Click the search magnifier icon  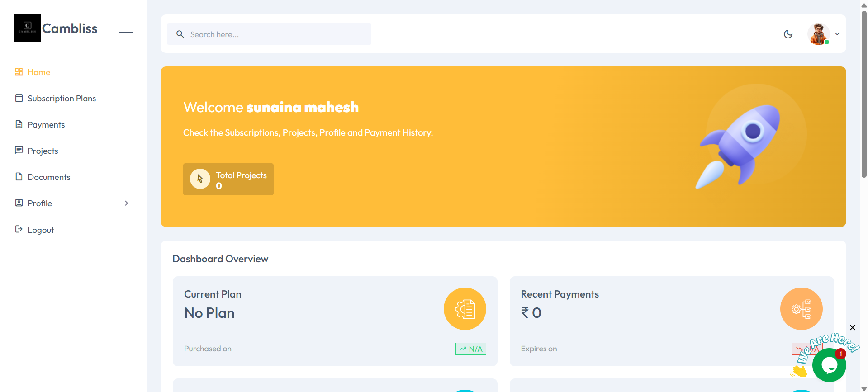click(x=180, y=34)
